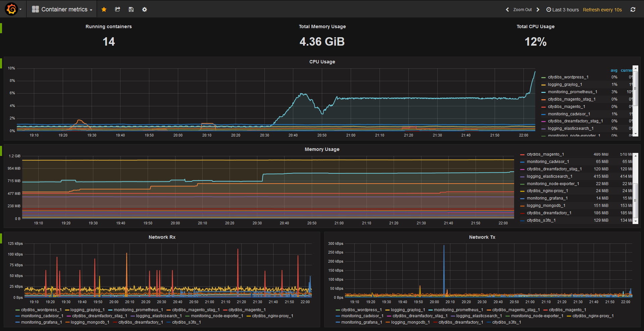Open dashboard settings via the gear icon
The width and height of the screenshot is (644, 331).
coord(144,9)
